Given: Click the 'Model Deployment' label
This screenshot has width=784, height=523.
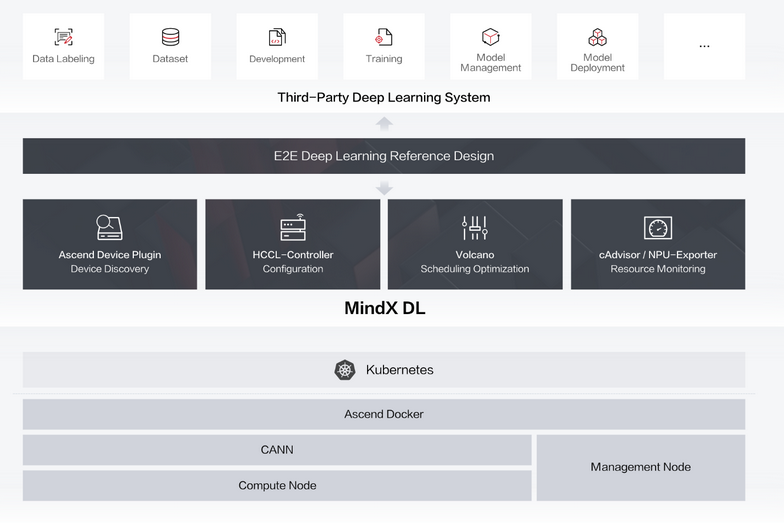Looking at the screenshot, I should tap(598, 62).
